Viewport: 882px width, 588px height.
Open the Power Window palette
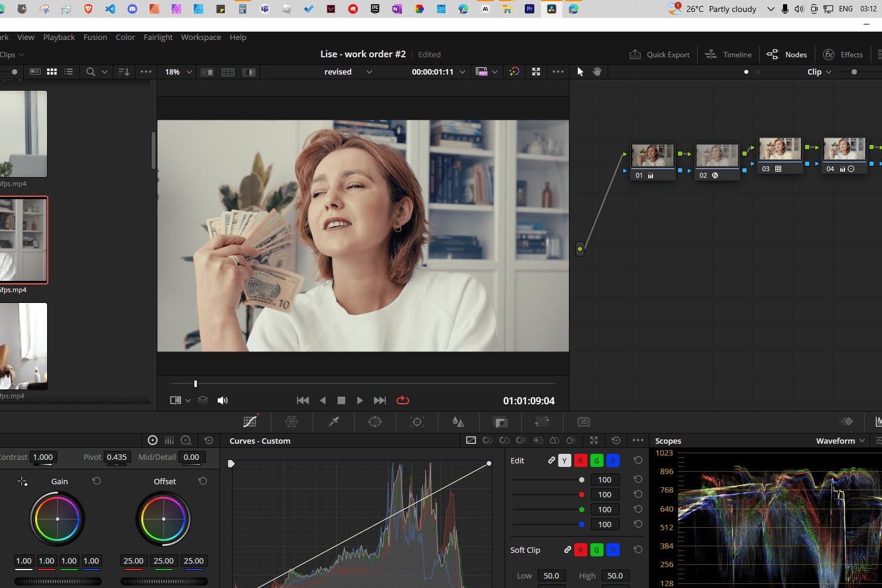pyautogui.click(x=375, y=422)
